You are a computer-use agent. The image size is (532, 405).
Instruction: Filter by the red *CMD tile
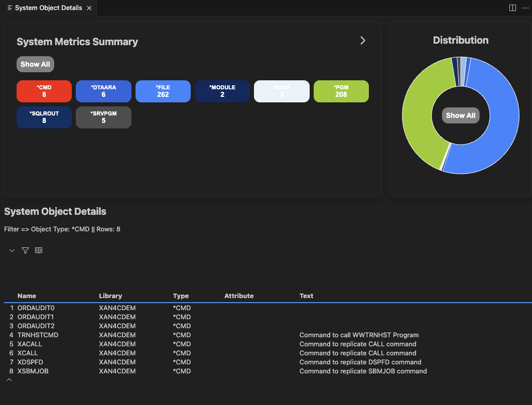pos(44,91)
